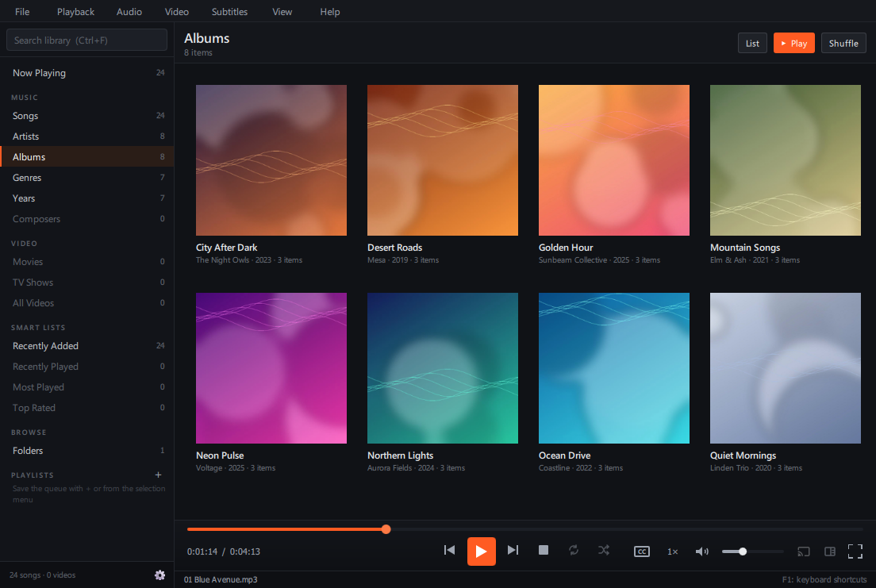This screenshot has height=588, width=876.
Task: Select Composers in the sidebar
Action: (x=87, y=219)
